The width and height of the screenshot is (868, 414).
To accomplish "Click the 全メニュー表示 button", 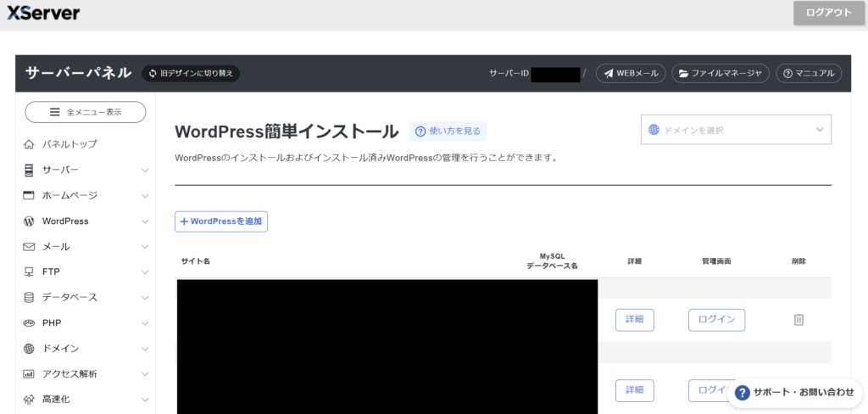I will [x=86, y=112].
